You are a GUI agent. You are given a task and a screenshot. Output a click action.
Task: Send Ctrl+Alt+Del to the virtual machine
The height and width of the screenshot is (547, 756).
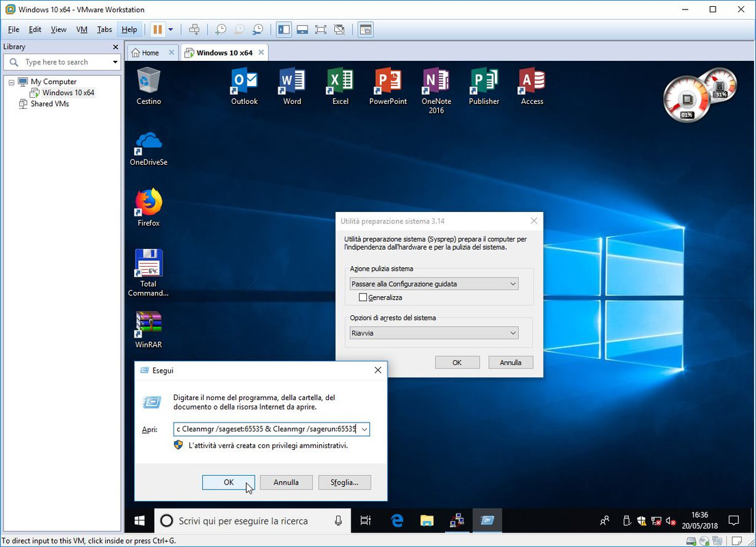194,29
